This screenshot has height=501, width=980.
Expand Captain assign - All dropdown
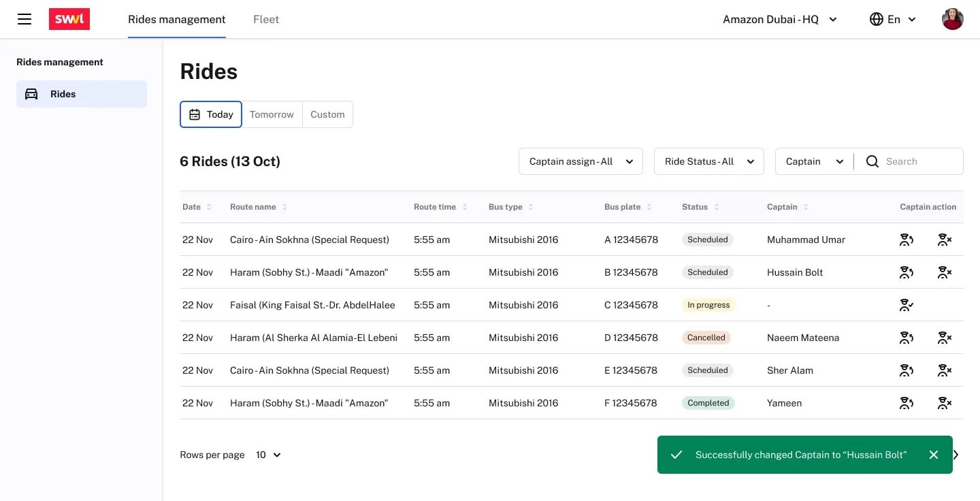581,161
